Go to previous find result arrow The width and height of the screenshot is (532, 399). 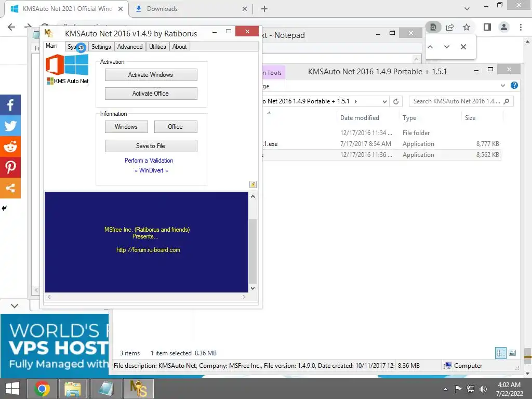click(430, 47)
